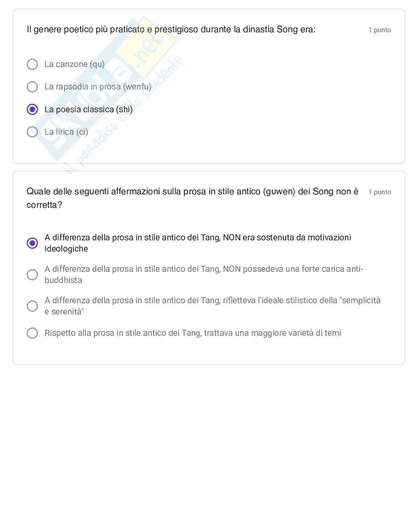418x532 pixels.
Task: Select the radio button for 'carica anti-buddhista'
Action: point(33,274)
